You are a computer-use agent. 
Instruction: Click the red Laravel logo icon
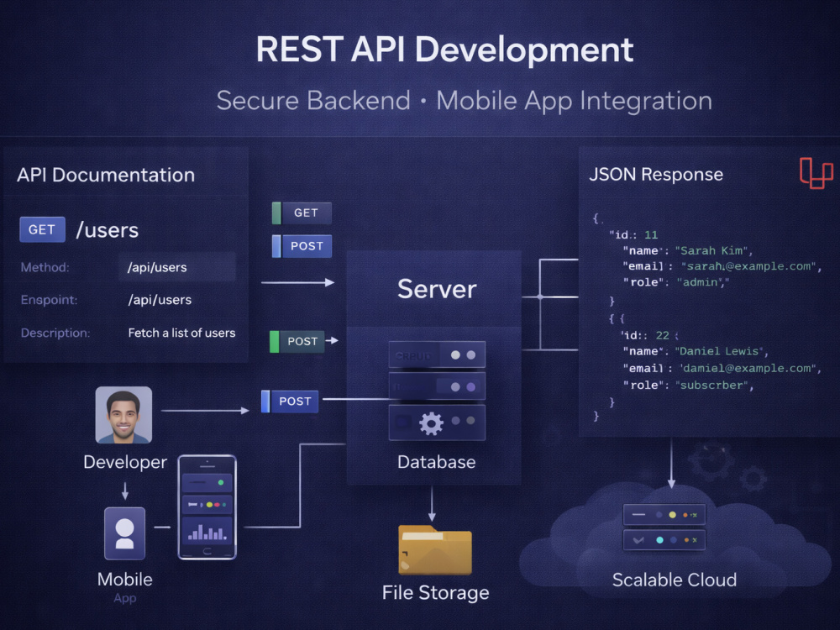coord(816,173)
